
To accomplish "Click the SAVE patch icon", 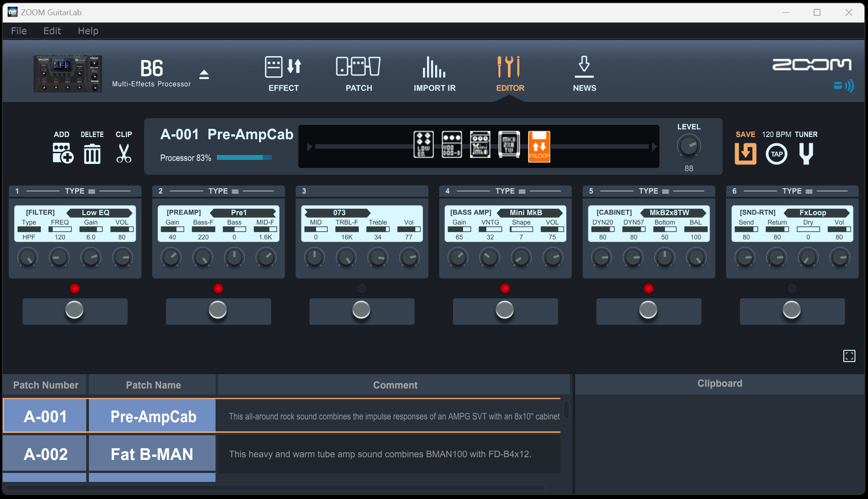I will 745,154.
